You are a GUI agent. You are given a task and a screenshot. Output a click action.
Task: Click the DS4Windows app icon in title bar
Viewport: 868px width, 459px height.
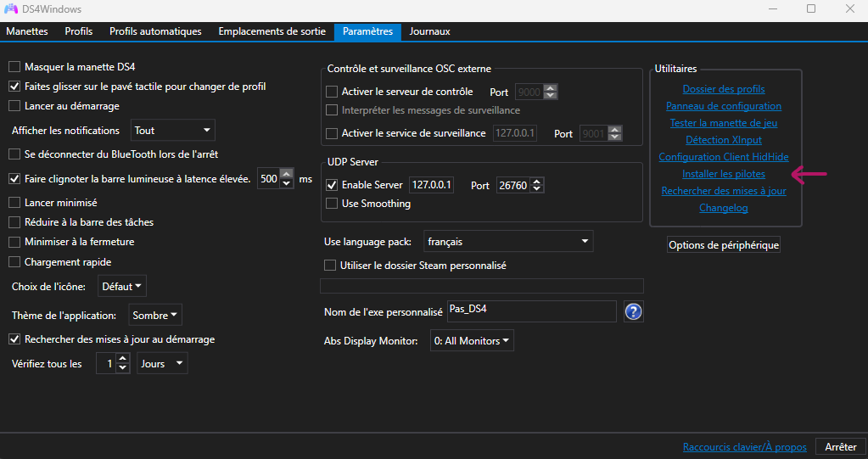click(11, 8)
